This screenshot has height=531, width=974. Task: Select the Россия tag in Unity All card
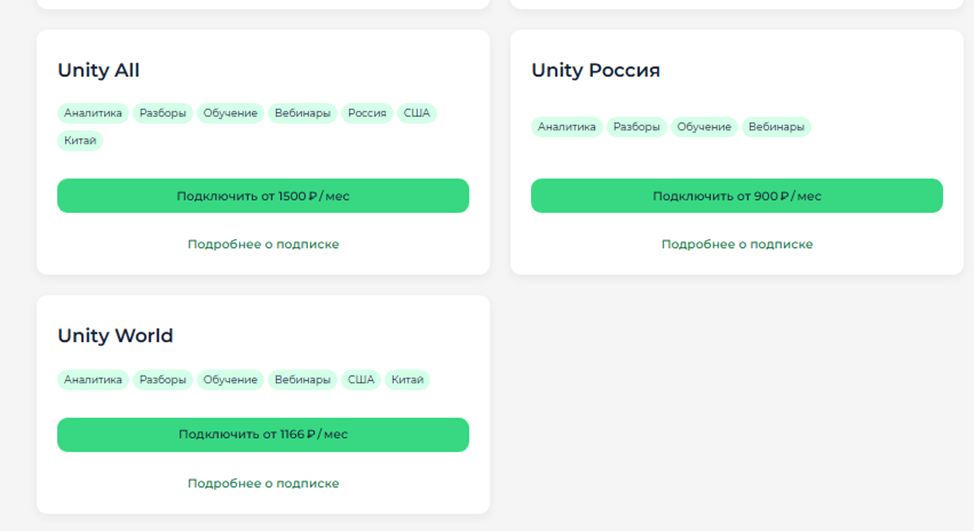(367, 113)
